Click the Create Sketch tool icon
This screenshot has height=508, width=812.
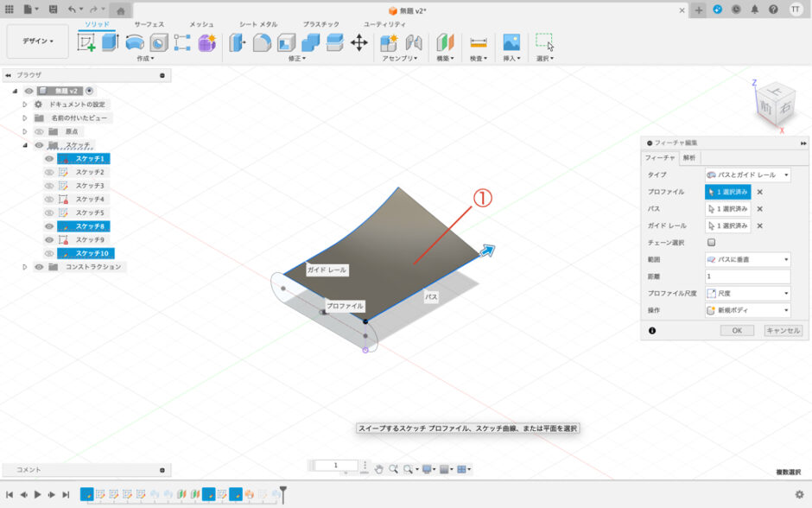click(86, 42)
